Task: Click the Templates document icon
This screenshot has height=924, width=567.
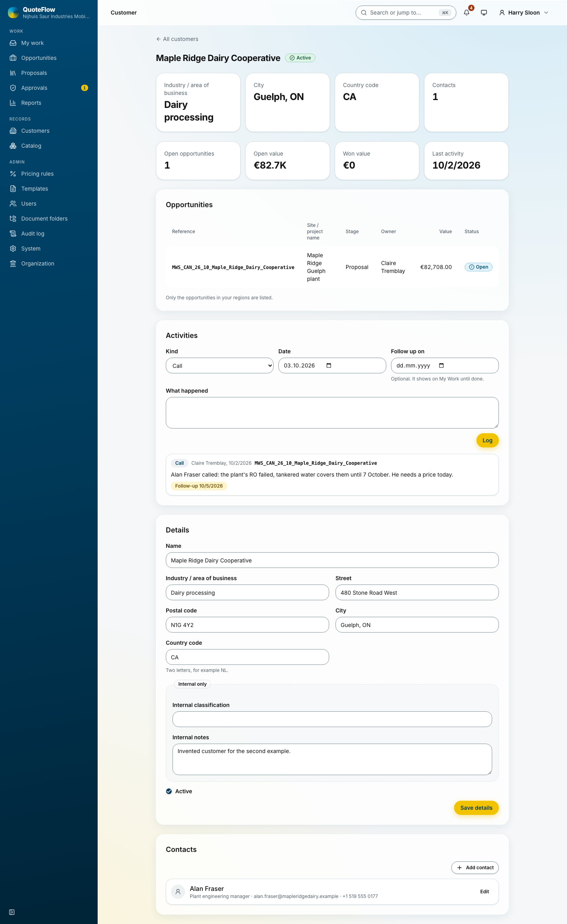Action: pos(13,189)
